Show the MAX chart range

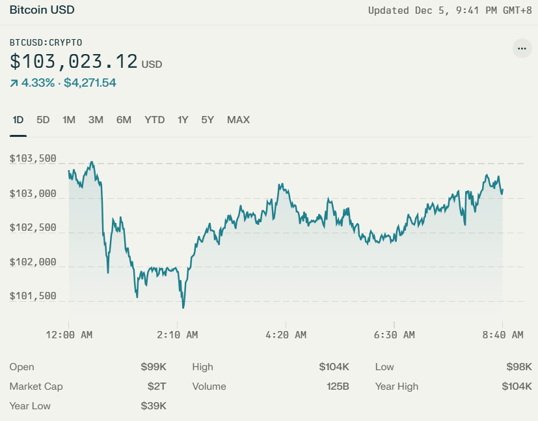pos(238,120)
